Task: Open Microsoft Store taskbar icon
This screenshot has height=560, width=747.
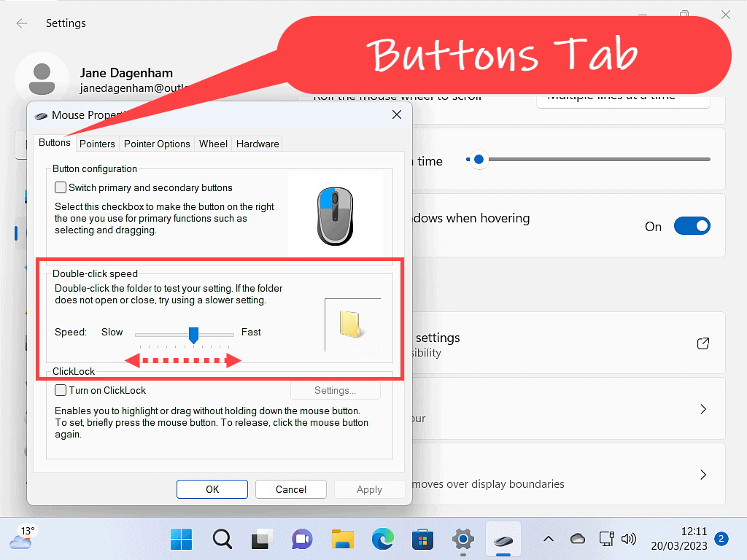Action: pos(422,540)
